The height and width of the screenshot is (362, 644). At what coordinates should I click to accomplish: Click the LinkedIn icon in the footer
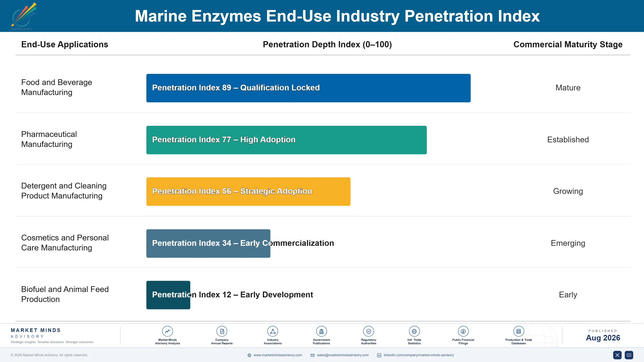tap(379, 355)
